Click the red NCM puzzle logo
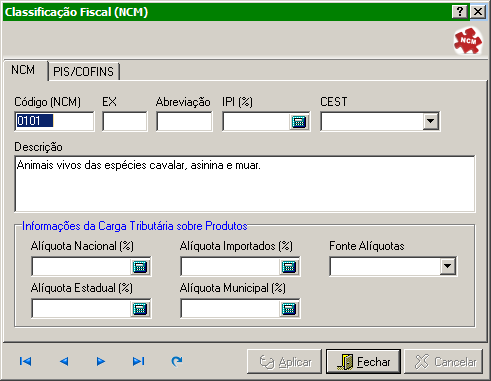The width and height of the screenshot is (491, 381). [468, 41]
